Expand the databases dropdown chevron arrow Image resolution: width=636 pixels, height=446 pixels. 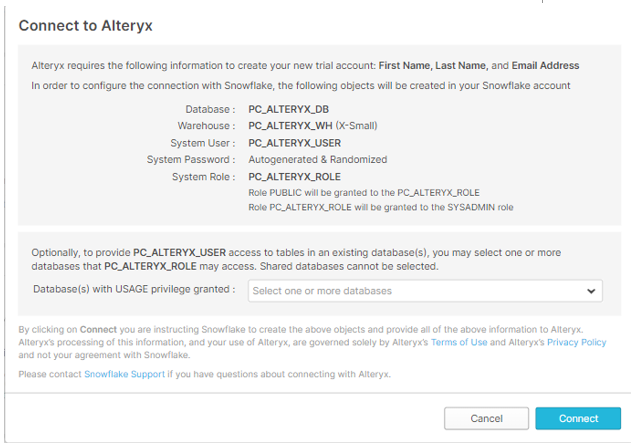pyautogui.click(x=592, y=292)
